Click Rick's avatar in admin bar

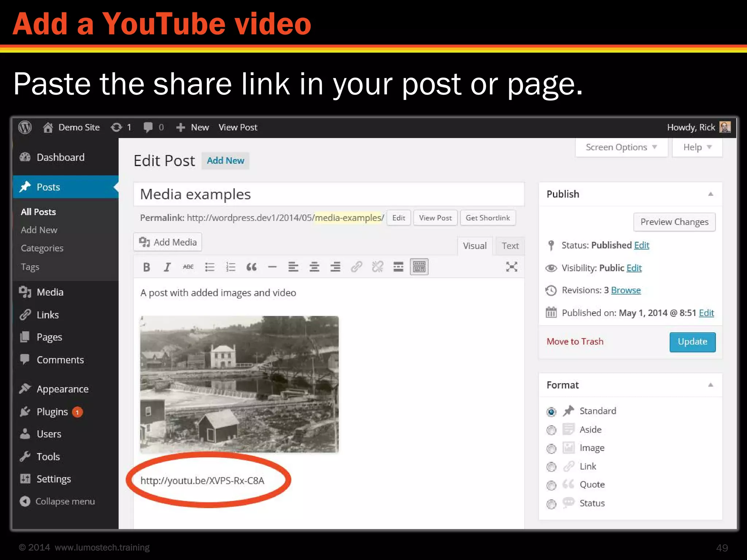(725, 127)
